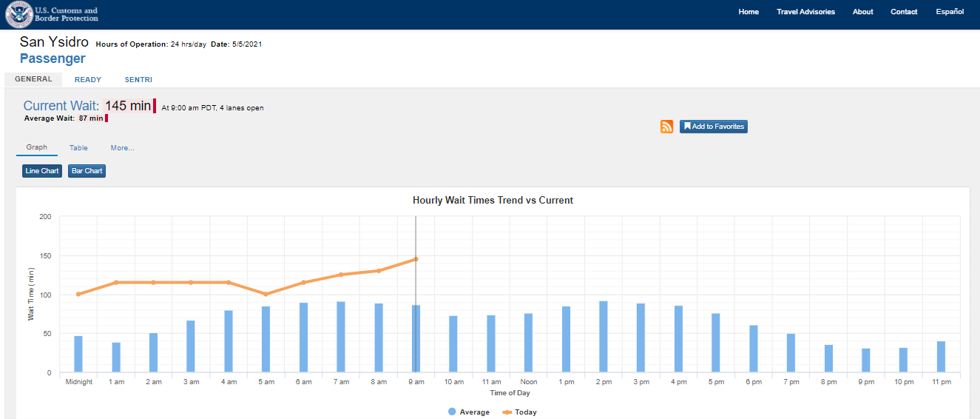Click the Add to Favorites button

tap(713, 127)
